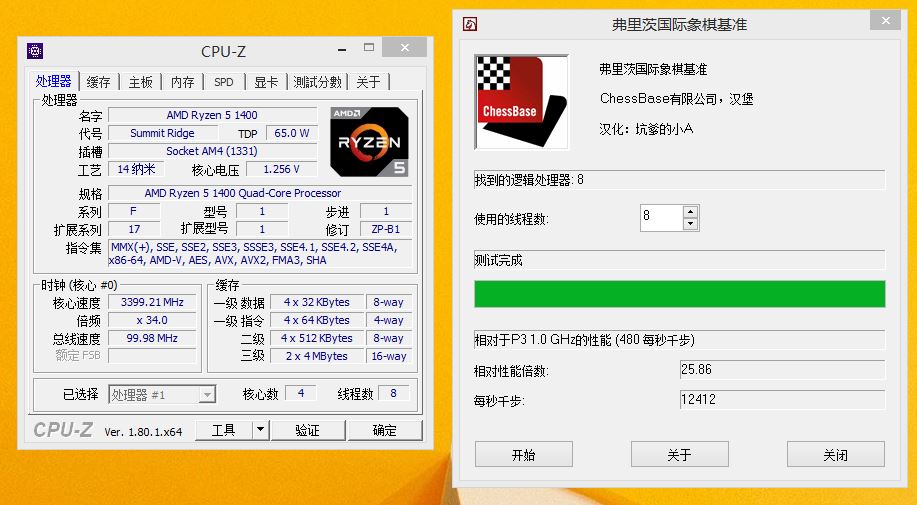Click the L1 instruction 4 x 64 KBytes value
Image resolution: width=917 pixels, height=505 pixels.
(x=317, y=320)
